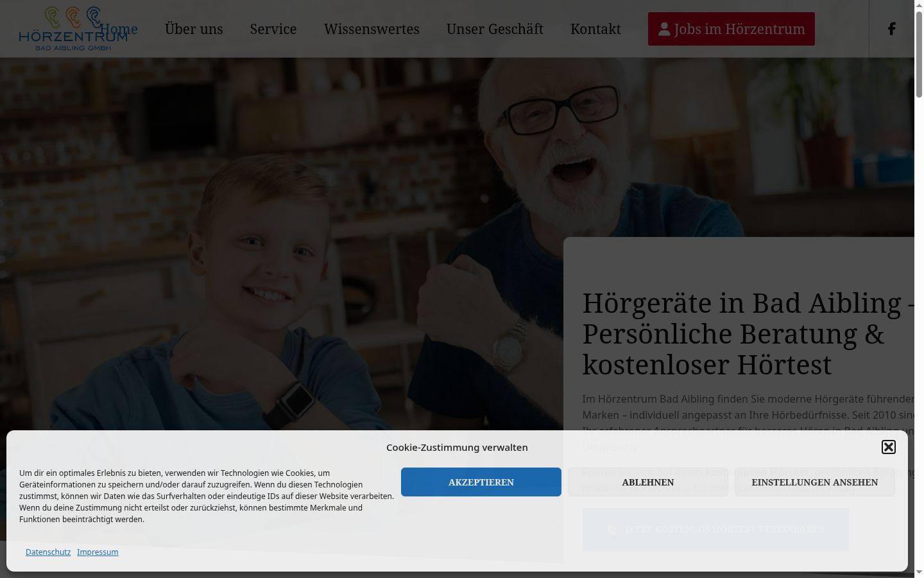This screenshot has width=924, height=578.
Task: Open the Datenschutz link
Action: point(48,552)
